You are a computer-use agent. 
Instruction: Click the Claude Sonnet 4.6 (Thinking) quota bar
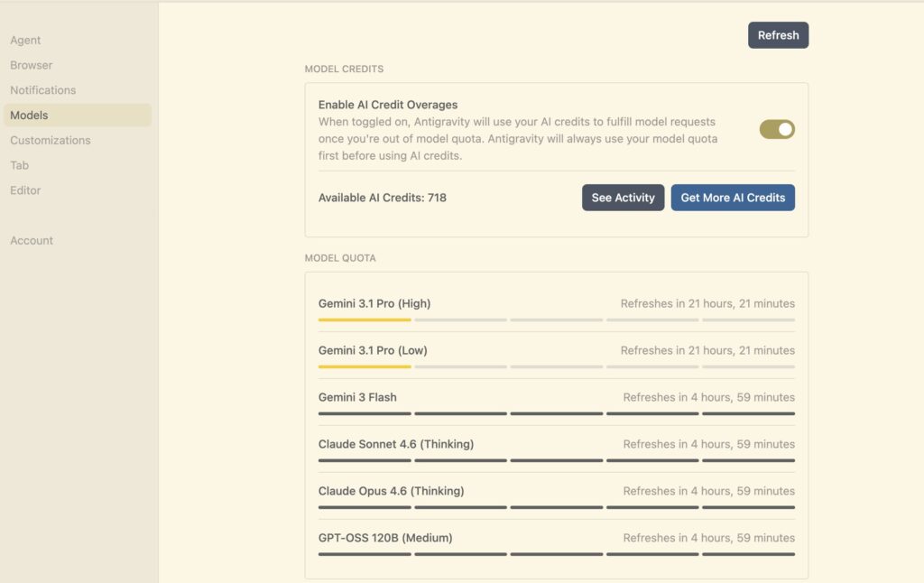point(556,460)
